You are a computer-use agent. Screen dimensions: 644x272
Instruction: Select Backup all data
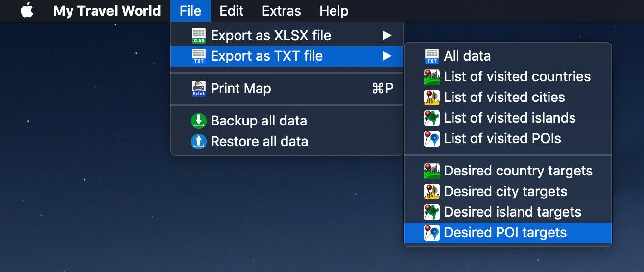tap(286, 121)
